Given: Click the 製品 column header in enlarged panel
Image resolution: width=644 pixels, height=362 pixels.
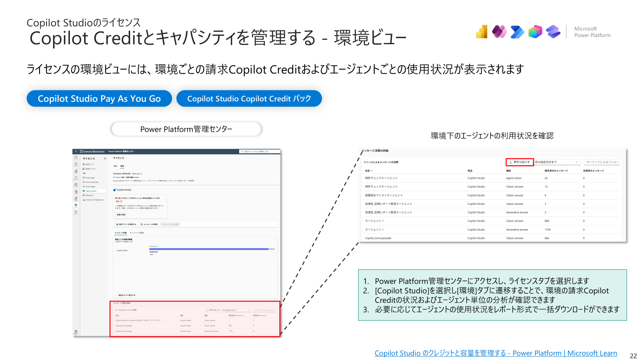Looking at the screenshot, I should coord(470,171).
